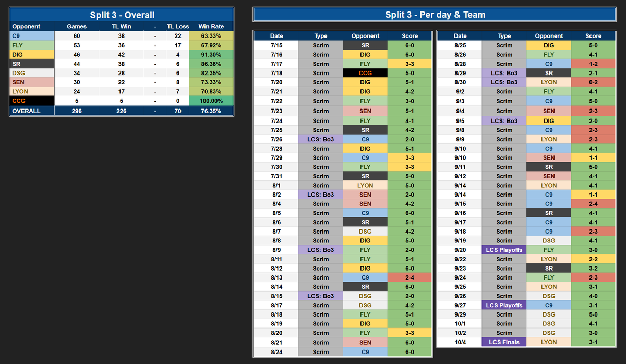Viewport: 626px width, 364px height.
Task: Select the 10/4 date cell
Action: click(x=460, y=342)
